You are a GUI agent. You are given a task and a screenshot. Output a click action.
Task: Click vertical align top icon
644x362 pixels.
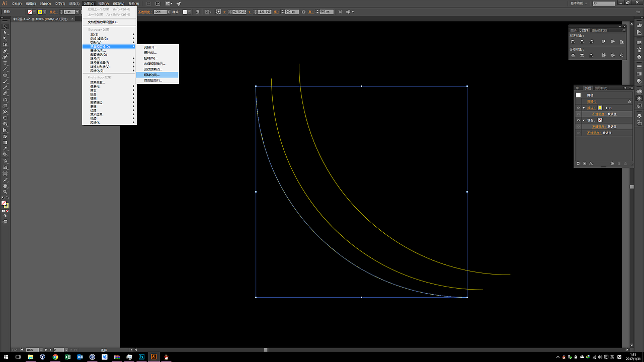tap(603, 42)
